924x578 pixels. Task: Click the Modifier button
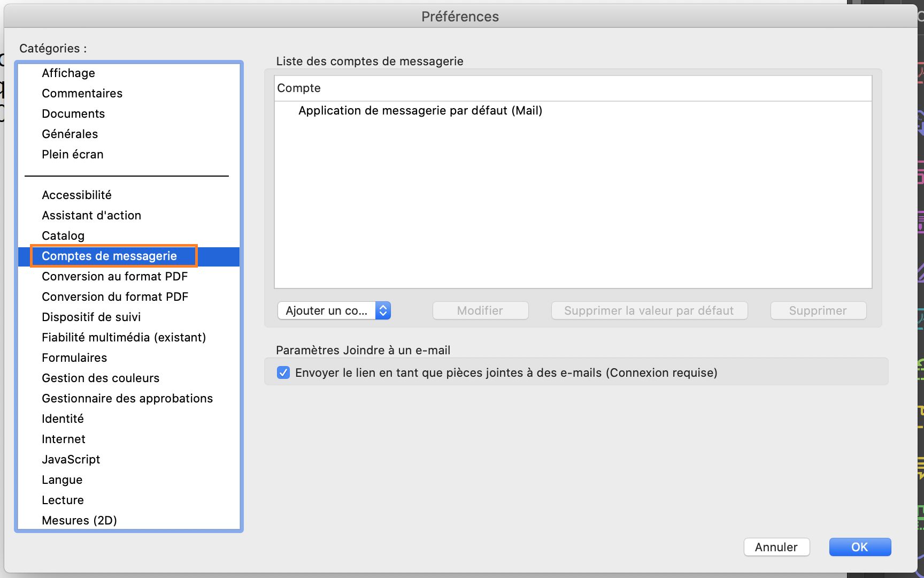click(480, 310)
